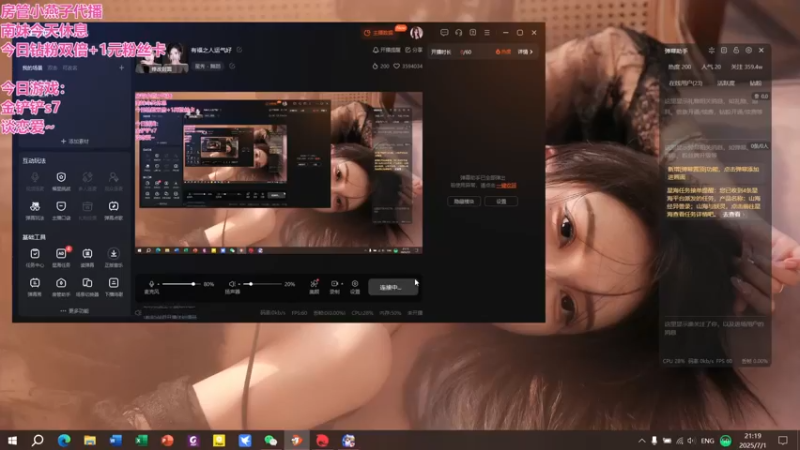Open Windows Start menu
The width and height of the screenshot is (800, 450).
click(12, 440)
